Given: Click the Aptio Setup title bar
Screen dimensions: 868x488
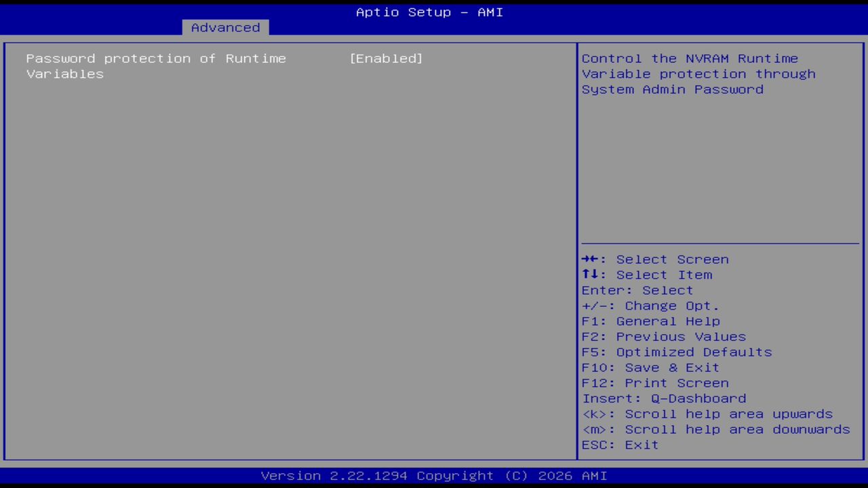Looking at the screenshot, I should [x=429, y=12].
